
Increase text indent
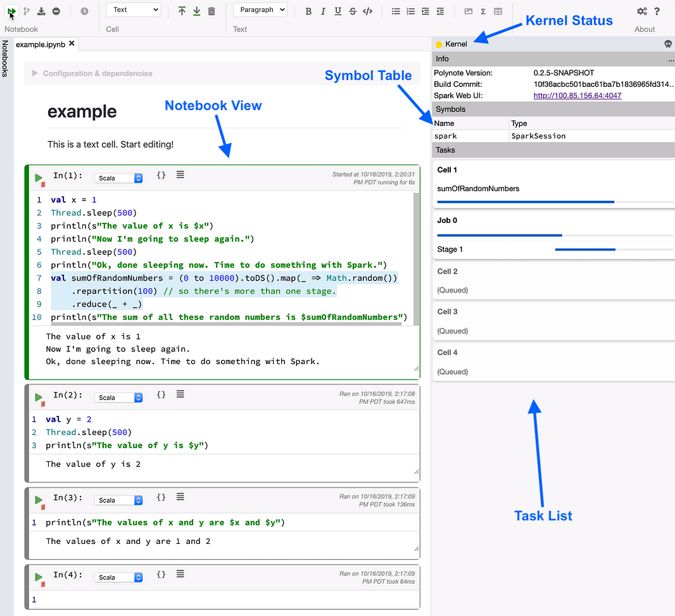(x=426, y=11)
